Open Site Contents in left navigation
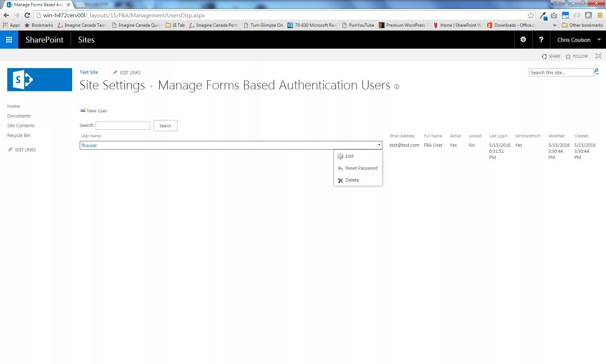The image size is (606, 364). (x=21, y=125)
